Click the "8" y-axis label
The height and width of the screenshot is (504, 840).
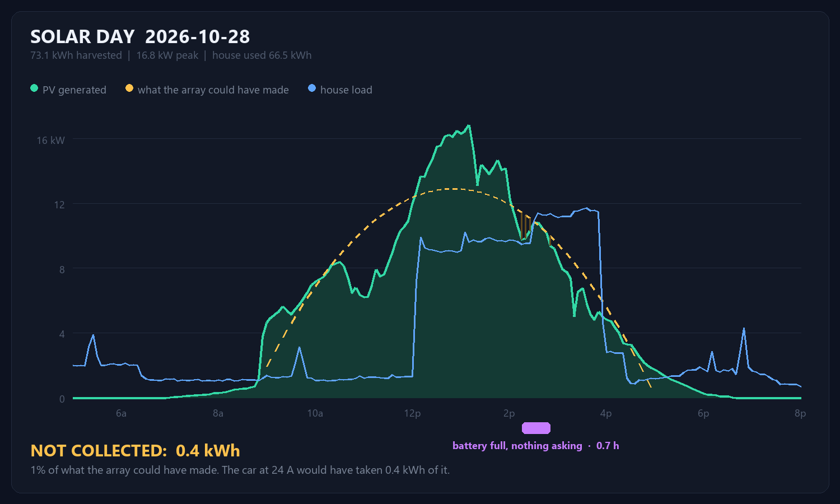pyautogui.click(x=62, y=269)
